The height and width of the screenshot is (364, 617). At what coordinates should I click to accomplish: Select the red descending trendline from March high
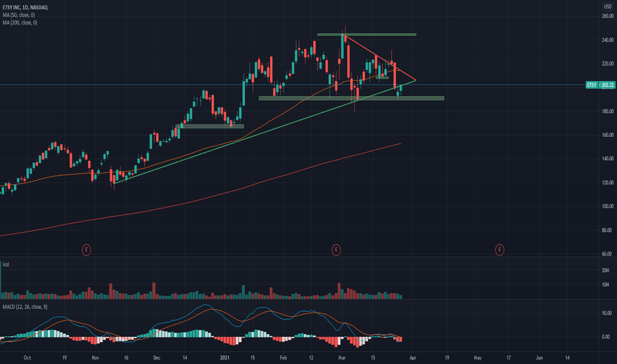[380, 58]
